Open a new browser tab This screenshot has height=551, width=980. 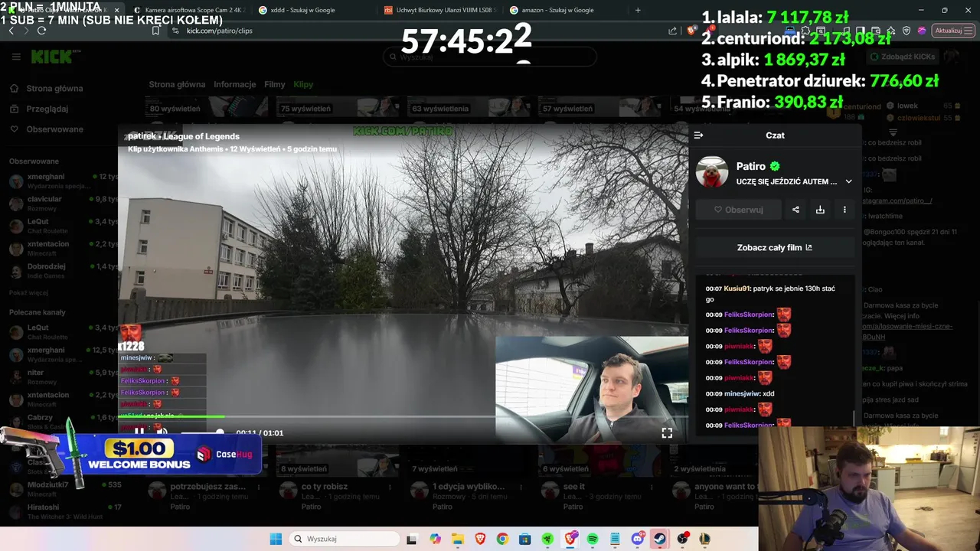tap(638, 10)
